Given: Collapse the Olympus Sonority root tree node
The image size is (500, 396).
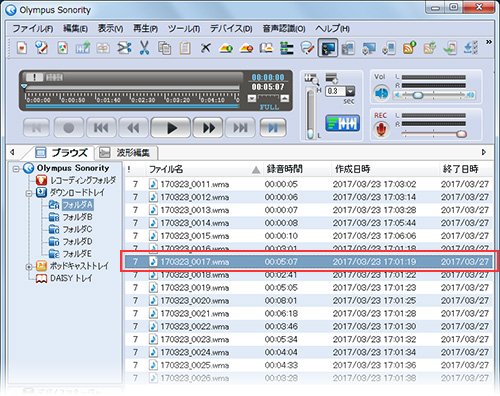Looking at the screenshot, I should [x=16, y=169].
